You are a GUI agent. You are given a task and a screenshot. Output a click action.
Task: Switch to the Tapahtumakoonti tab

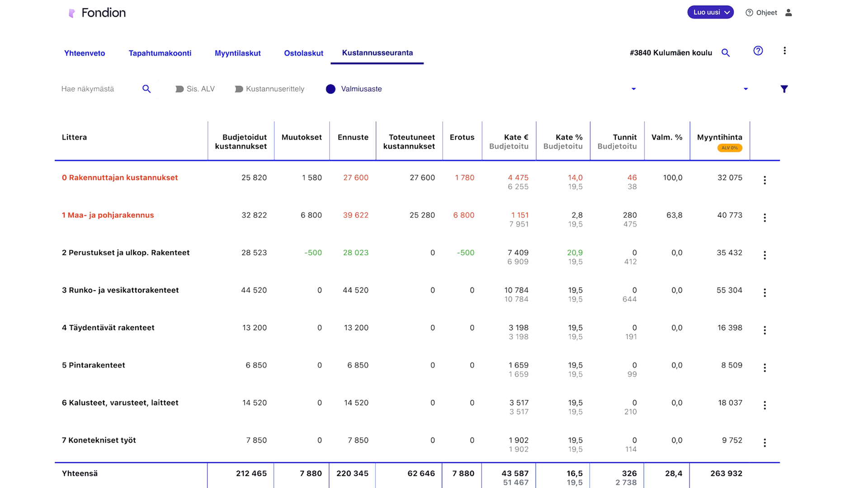(160, 53)
